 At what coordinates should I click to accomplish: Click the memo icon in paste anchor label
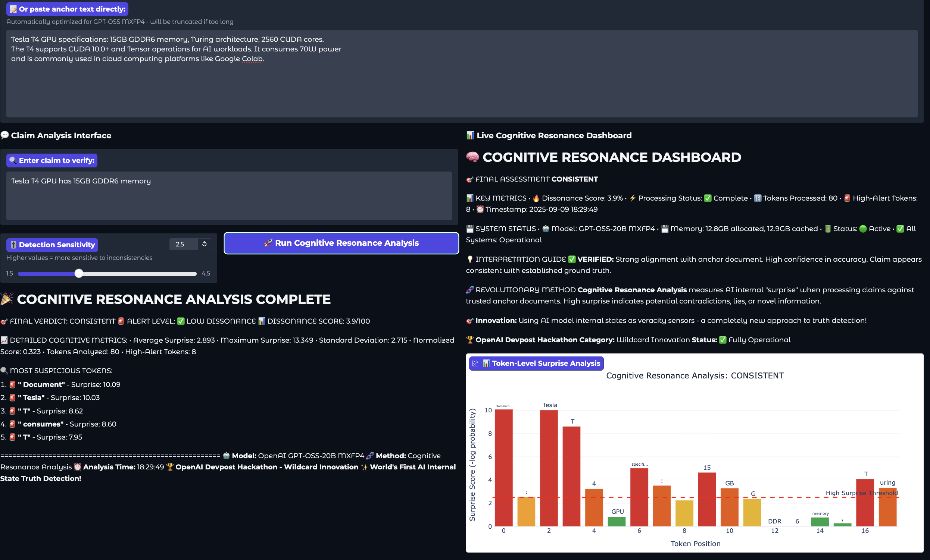(x=13, y=9)
